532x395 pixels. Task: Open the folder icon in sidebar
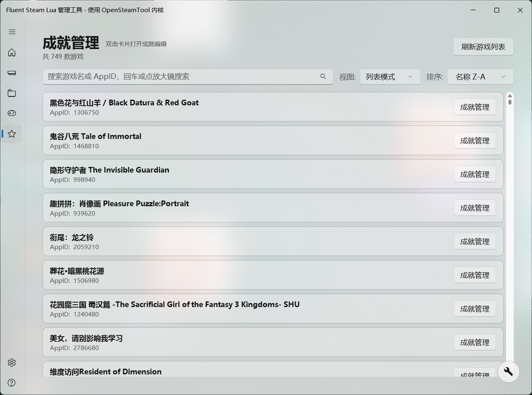[12, 93]
